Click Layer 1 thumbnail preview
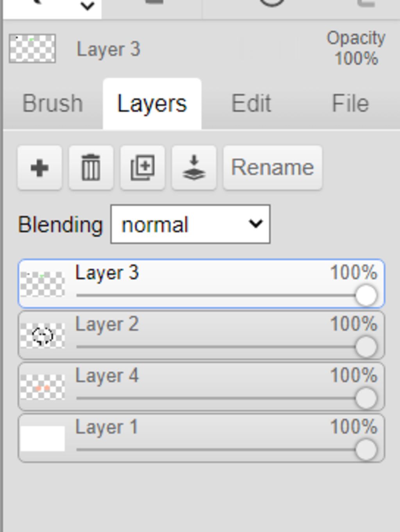 pyautogui.click(x=43, y=439)
